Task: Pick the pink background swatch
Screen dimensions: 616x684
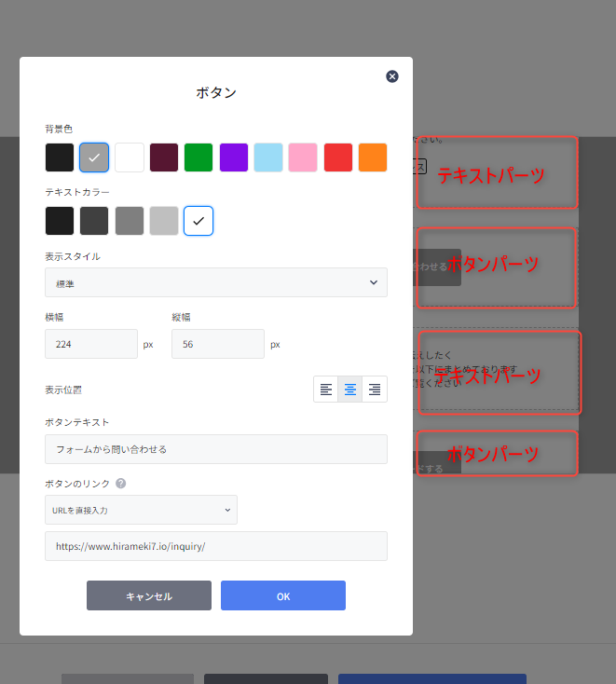Action: pos(303,157)
